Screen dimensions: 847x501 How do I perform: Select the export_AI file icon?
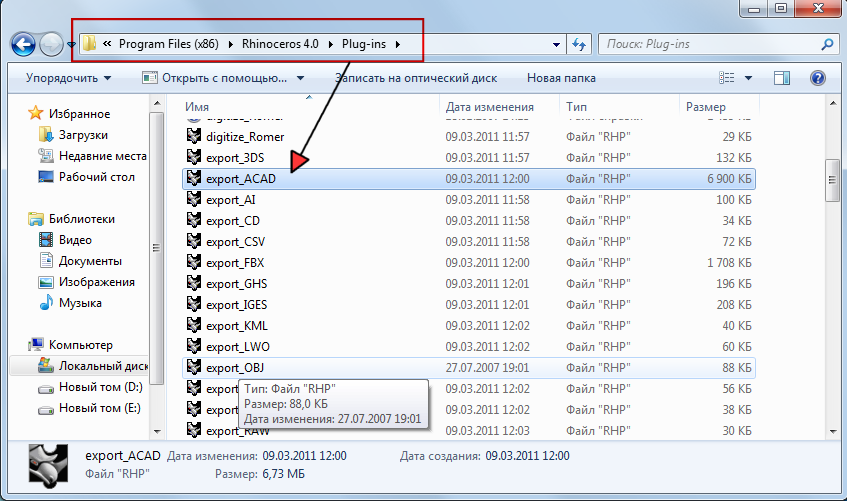click(x=194, y=199)
